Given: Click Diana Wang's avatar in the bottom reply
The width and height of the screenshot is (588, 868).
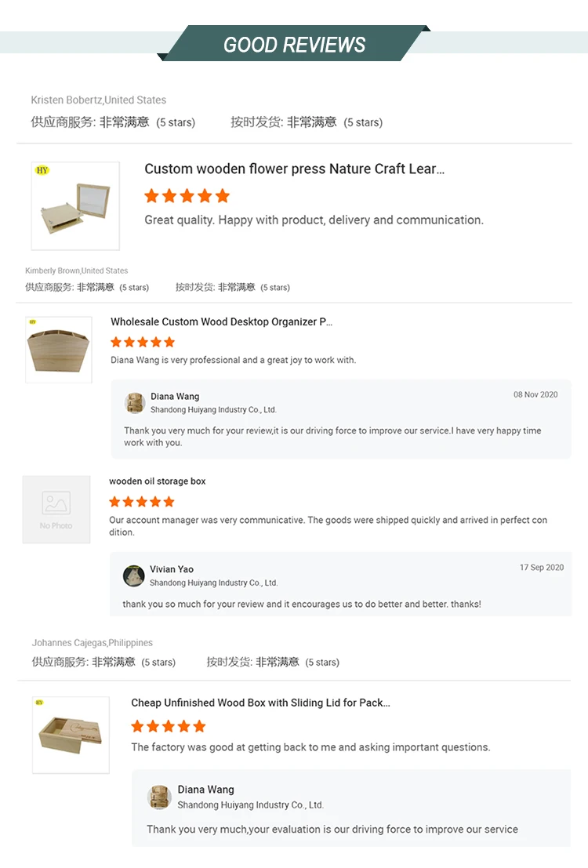Looking at the screenshot, I should (159, 797).
